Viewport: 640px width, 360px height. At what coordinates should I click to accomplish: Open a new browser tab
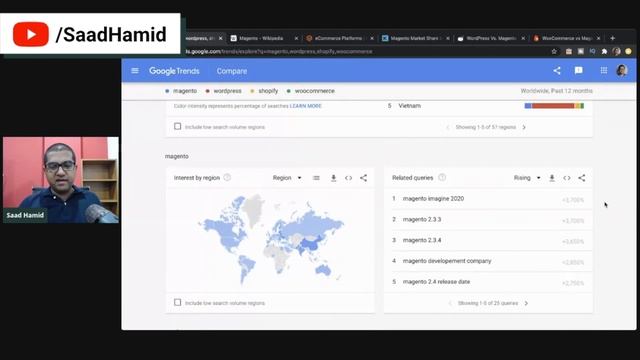coord(612,38)
